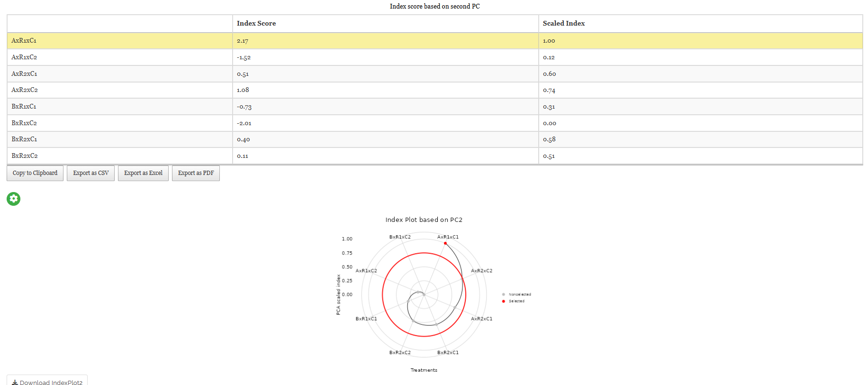Click the AxR1xC2 row label
This screenshot has width=868, height=385.
pos(24,57)
